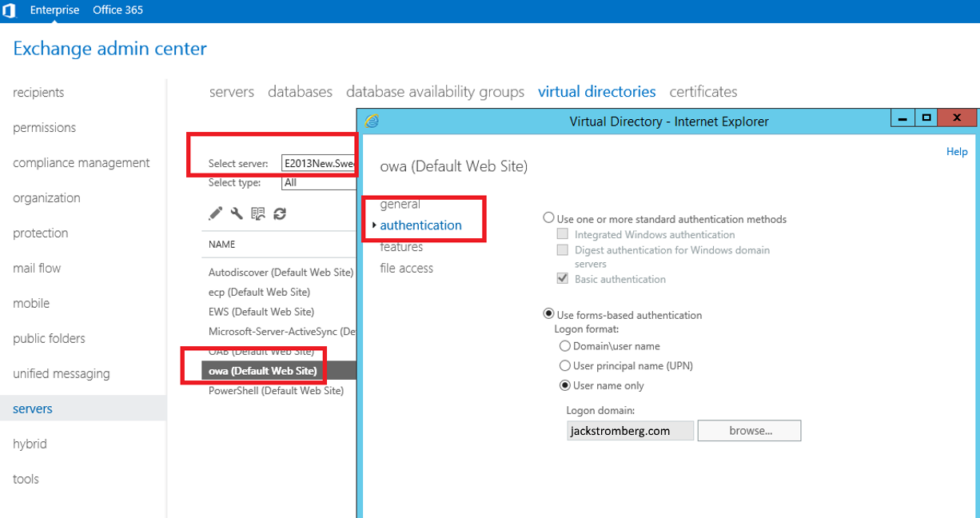Open the Select server dropdown
The width and height of the screenshot is (980, 518).
(x=319, y=163)
